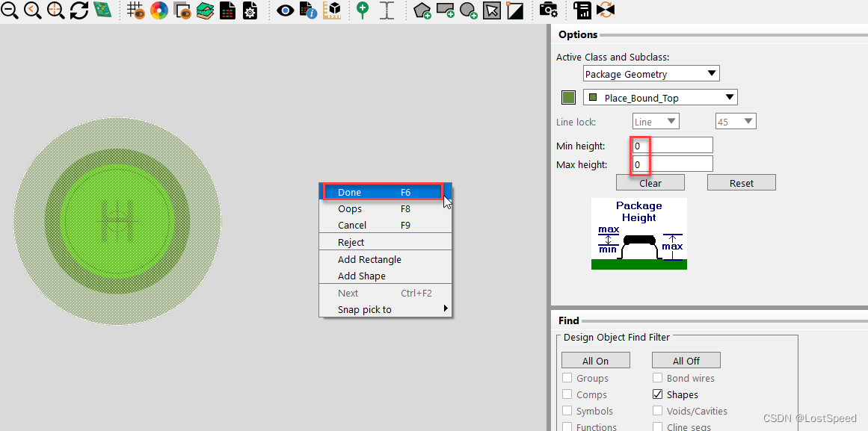
Task: Expand the Snap pick to submenu
Action: point(385,309)
